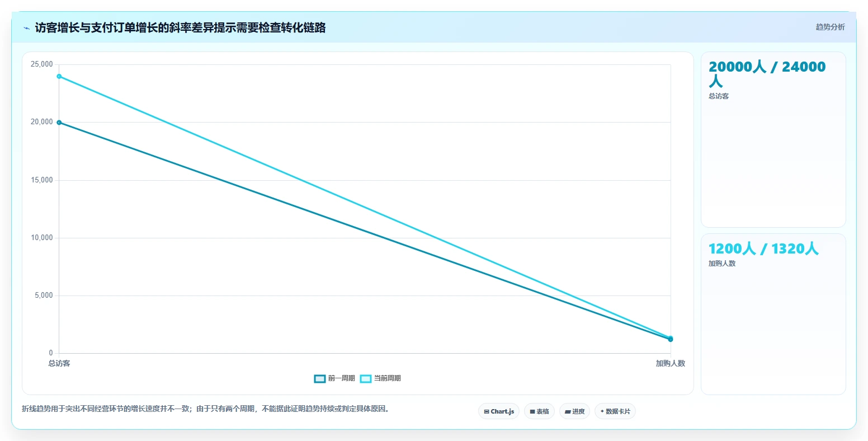Click the 15,000 y-axis tick label

42,180
